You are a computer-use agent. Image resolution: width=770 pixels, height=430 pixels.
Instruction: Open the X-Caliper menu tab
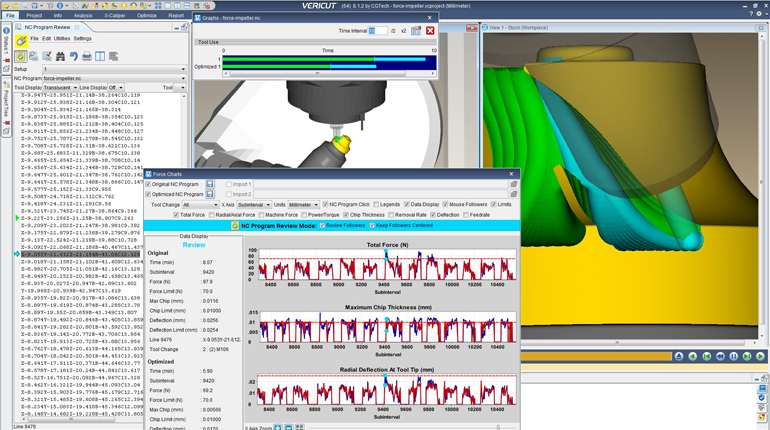click(x=114, y=16)
